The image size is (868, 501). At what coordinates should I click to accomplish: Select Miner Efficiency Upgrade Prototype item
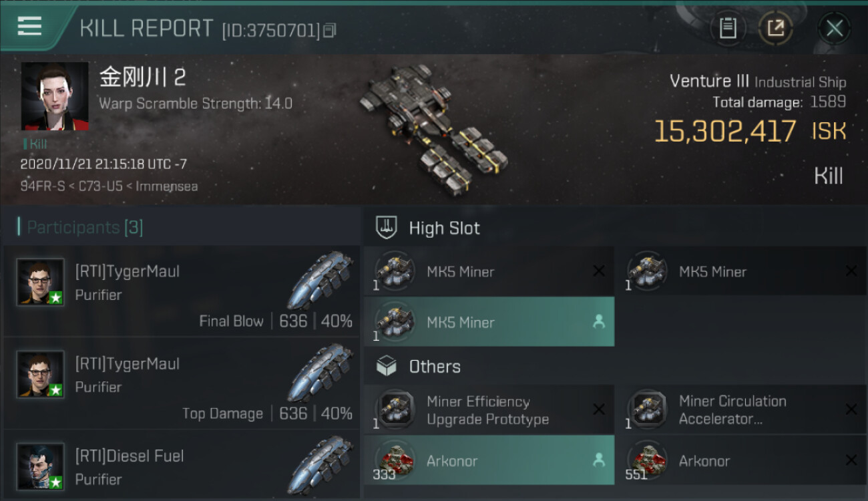489,410
